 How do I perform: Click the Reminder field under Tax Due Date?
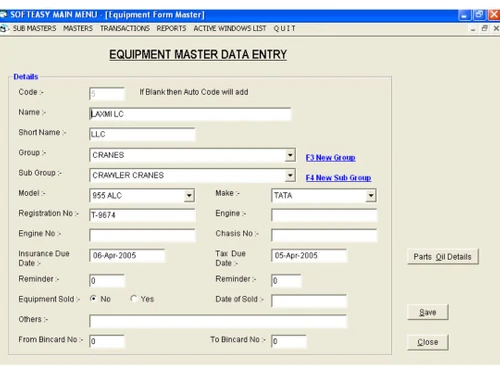click(286, 281)
